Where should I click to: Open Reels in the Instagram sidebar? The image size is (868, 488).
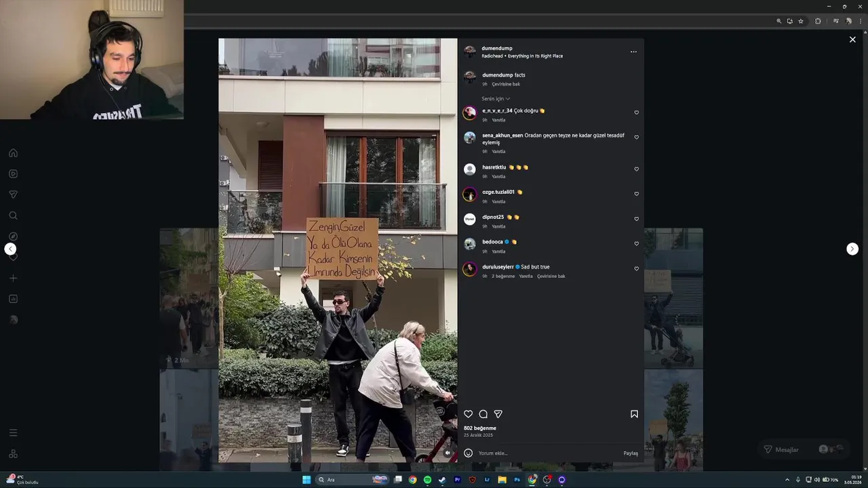coord(13,174)
